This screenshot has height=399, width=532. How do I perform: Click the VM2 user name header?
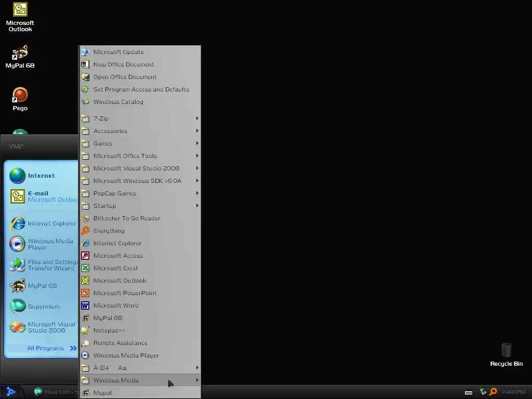click(16, 147)
